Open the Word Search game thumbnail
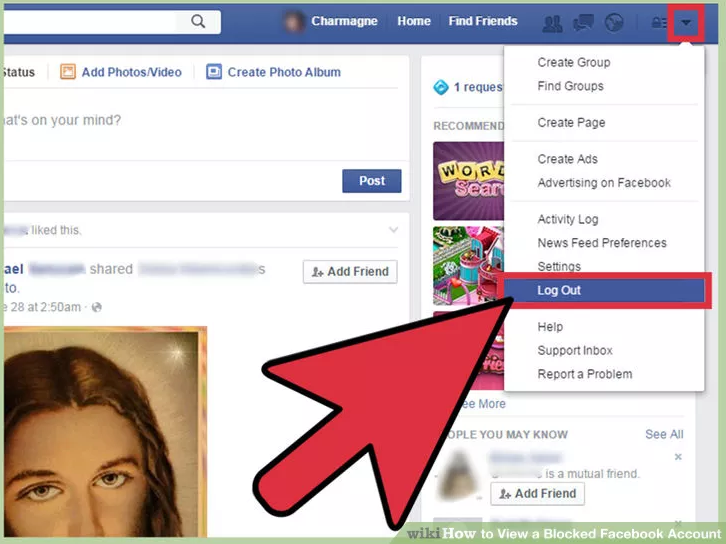This screenshot has width=726, height=544. coord(469,181)
